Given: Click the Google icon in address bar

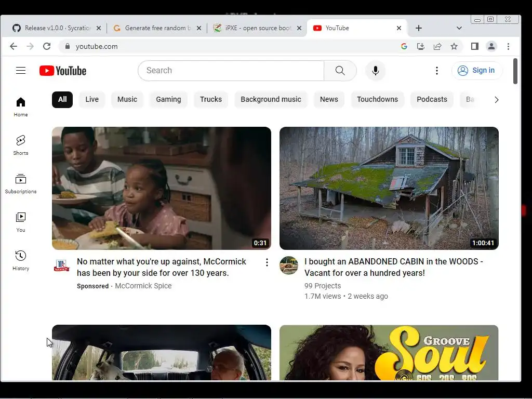Looking at the screenshot, I should tap(404, 46).
